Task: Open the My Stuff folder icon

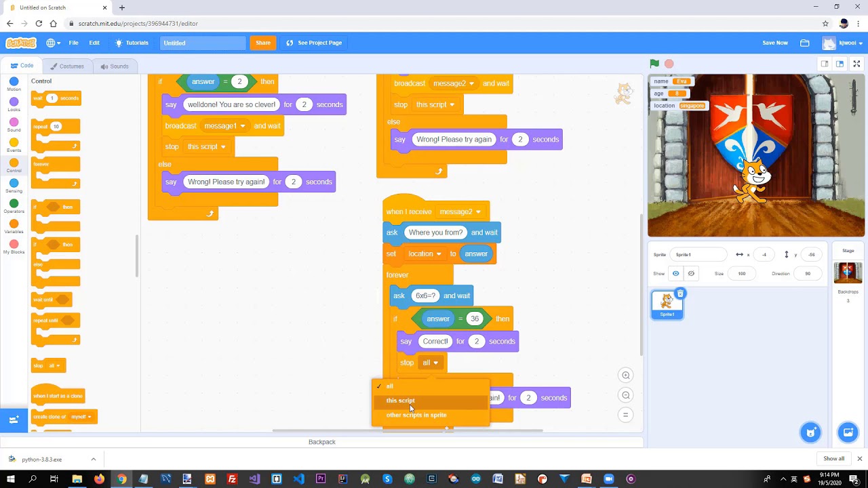Action: click(805, 43)
